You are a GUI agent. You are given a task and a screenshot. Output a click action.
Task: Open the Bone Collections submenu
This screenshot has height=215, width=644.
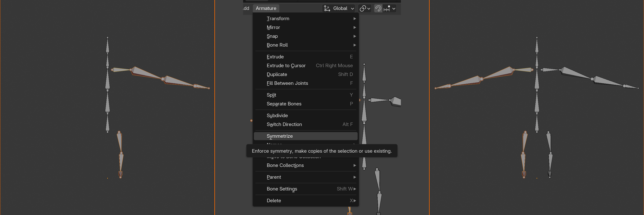[306, 165]
